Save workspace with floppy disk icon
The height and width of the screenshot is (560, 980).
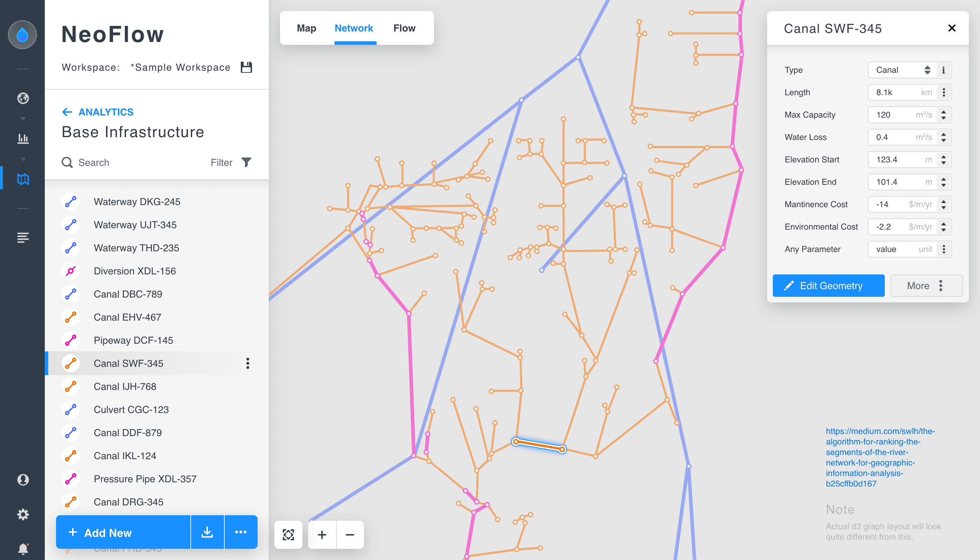246,67
